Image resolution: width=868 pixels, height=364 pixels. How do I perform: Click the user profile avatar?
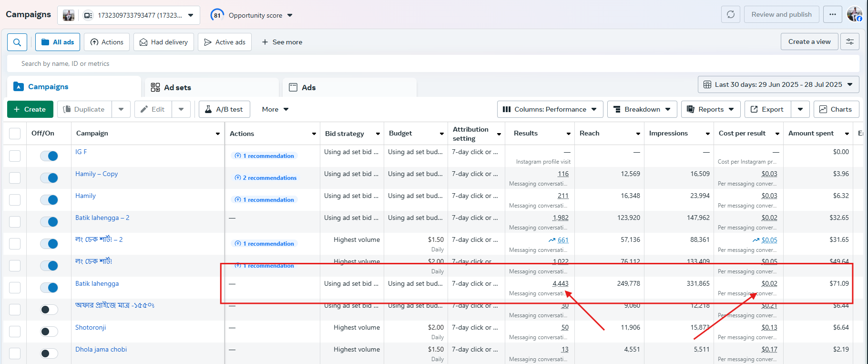[854, 14]
